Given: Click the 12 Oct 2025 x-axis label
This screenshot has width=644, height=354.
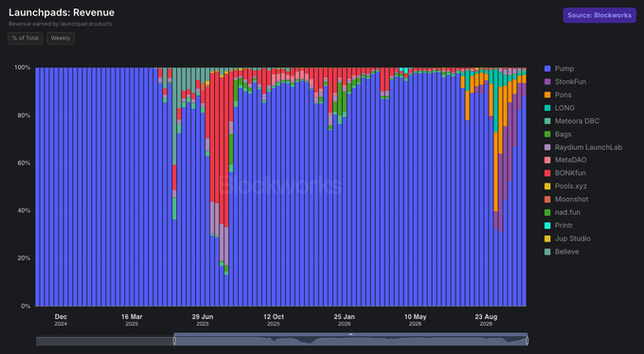Looking at the screenshot, I should pyautogui.click(x=274, y=320).
